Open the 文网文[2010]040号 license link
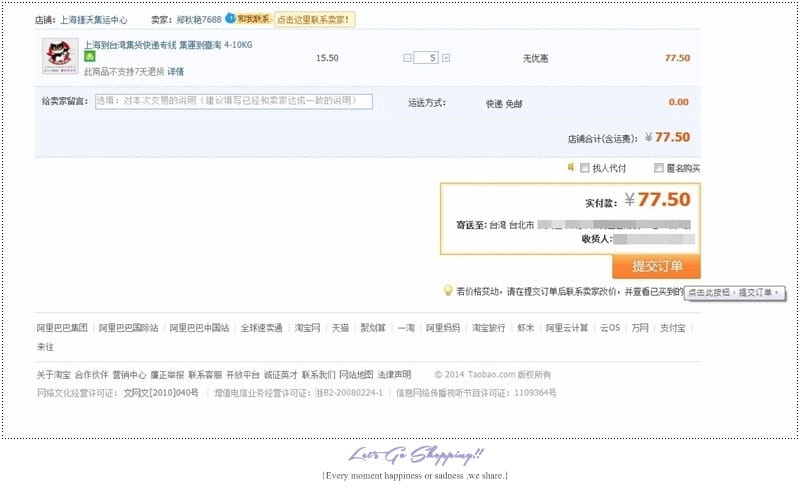800x491 pixels. [161, 393]
